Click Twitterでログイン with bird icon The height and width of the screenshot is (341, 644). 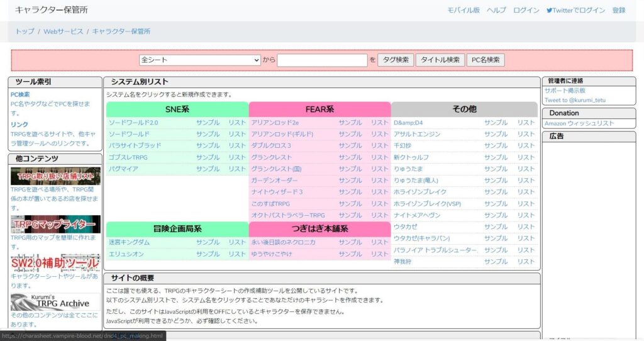[x=575, y=10]
